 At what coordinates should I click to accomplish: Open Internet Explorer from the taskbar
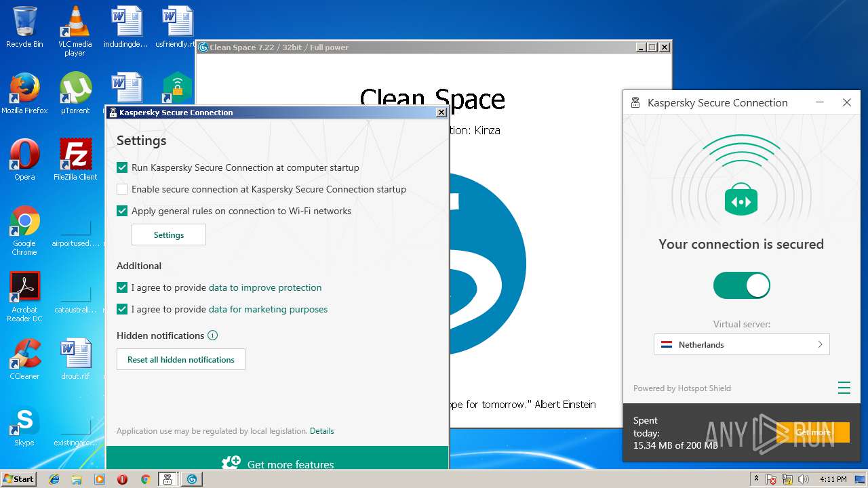pos(54,479)
